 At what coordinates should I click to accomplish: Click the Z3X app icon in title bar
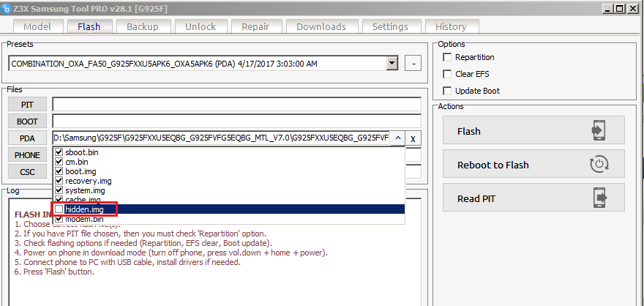[x=6, y=8]
